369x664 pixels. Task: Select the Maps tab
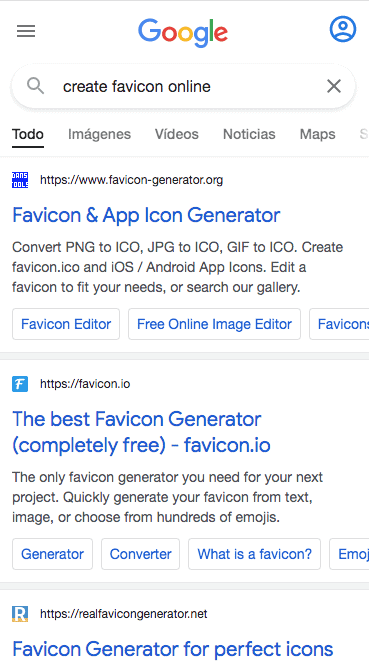[x=318, y=134]
